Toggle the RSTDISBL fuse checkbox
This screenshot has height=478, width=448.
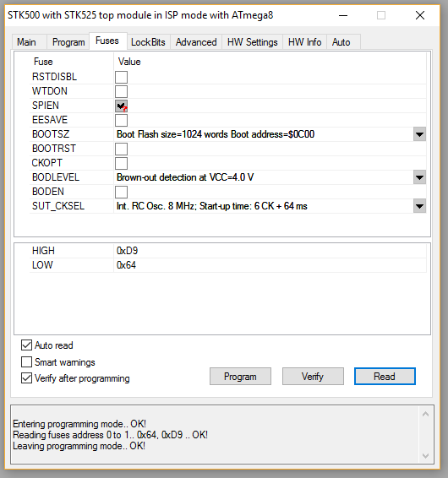coord(121,77)
